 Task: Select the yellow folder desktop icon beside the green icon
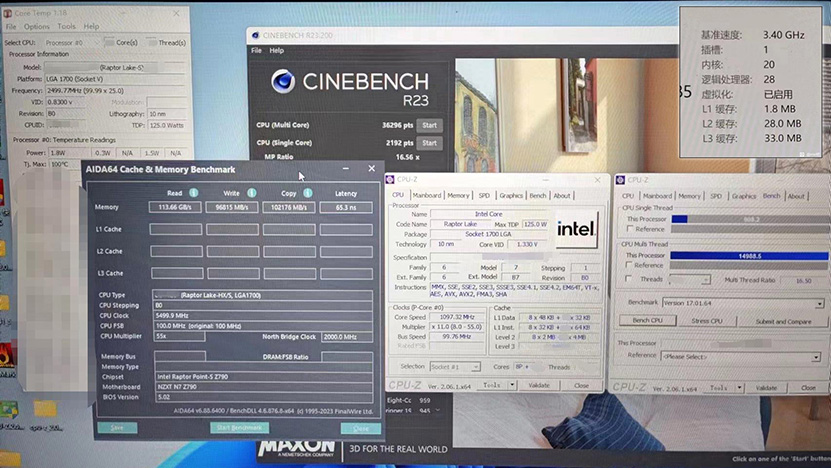[45, 409]
